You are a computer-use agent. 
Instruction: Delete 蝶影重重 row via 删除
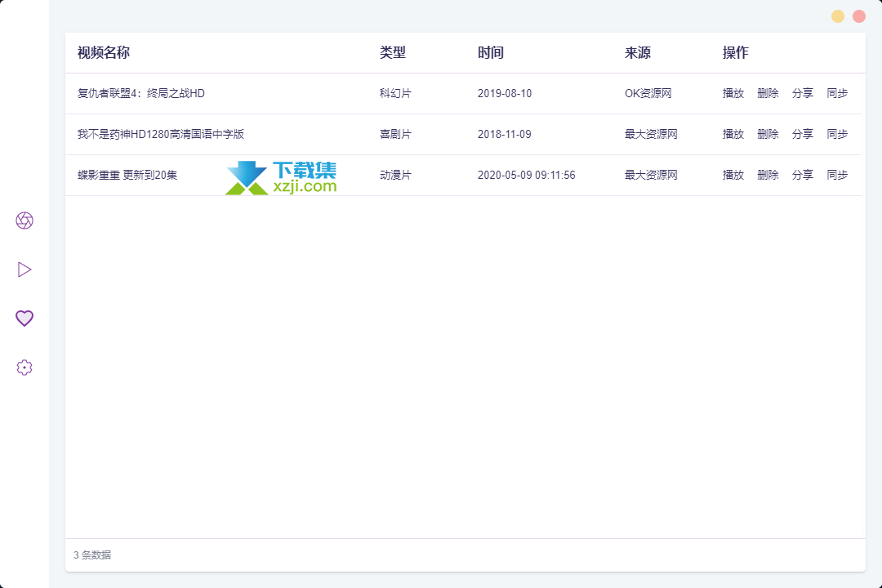pyautogui.click(x=768, y=175)
